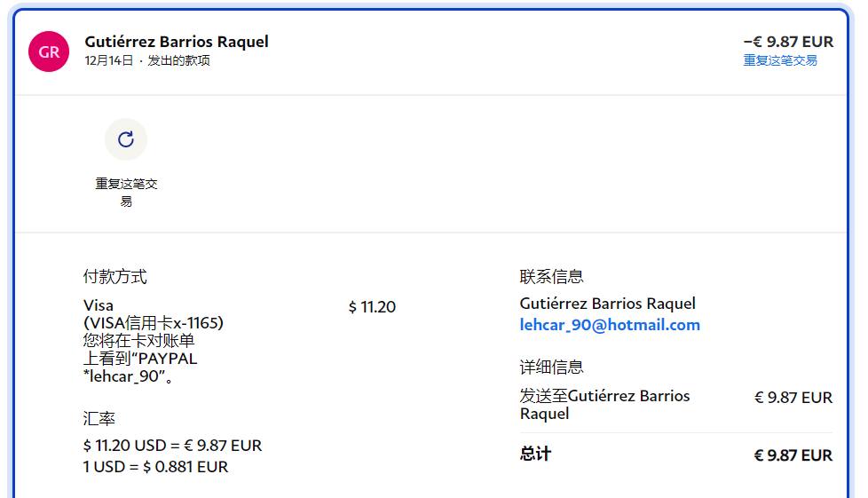Image resolution: width=868 pixels, height=498 pixels.
Task: Click the 付款方式 section heading
Action: pyautogui.click(x=115, y=277)
